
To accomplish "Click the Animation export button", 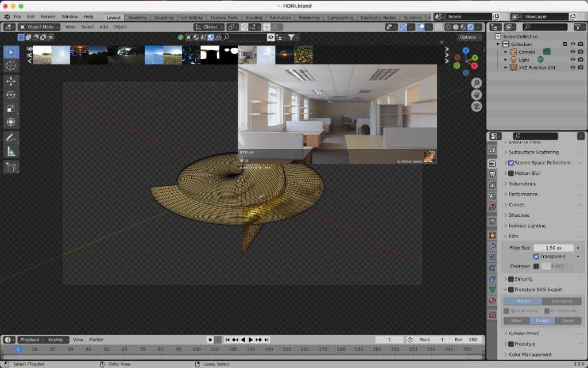I will 562,301.
